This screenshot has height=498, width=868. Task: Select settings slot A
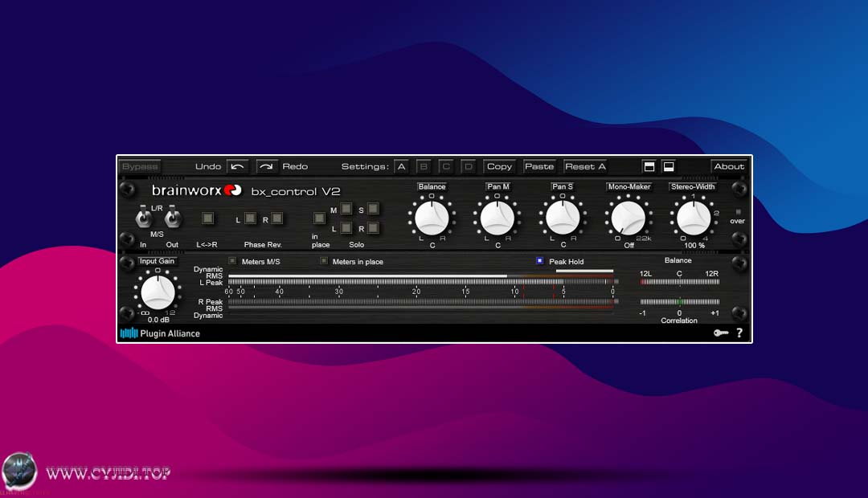[x=401, y=166]
